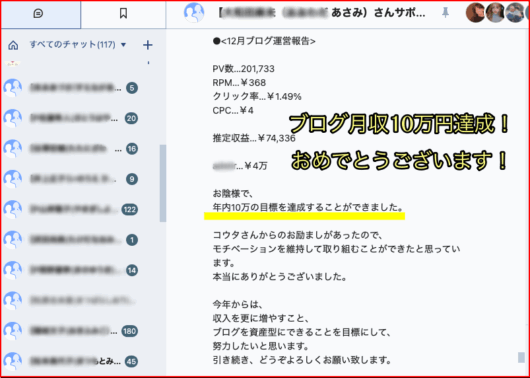
Task: Expand the すべてのチャット(117) dropdown arrow
Action: click(123, 45)
